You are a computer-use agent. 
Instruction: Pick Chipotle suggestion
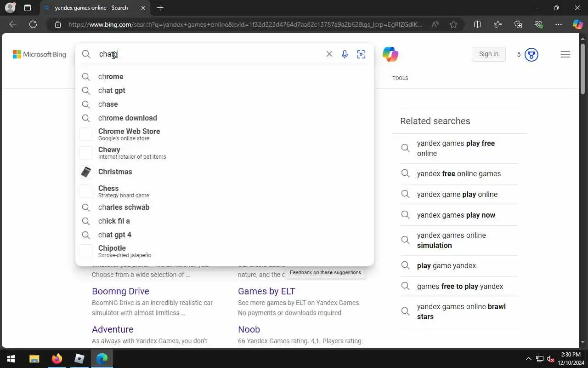tap(225, 251)
